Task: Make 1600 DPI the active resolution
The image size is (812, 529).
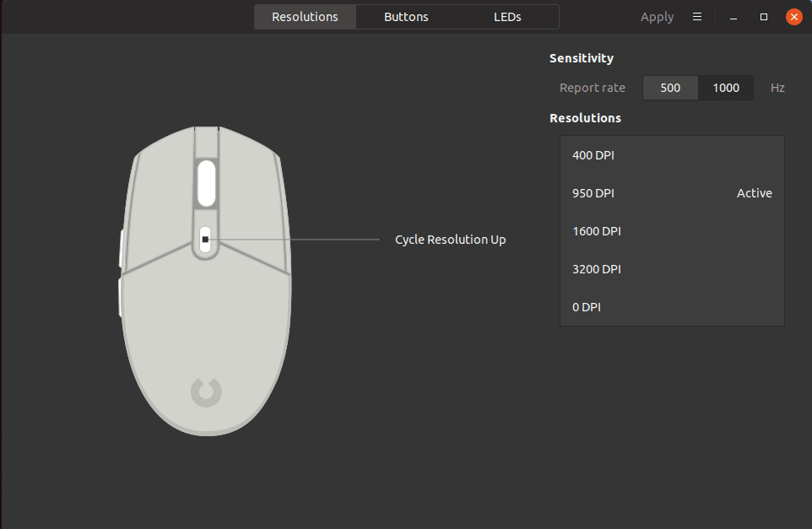Action: pos(597,230)
